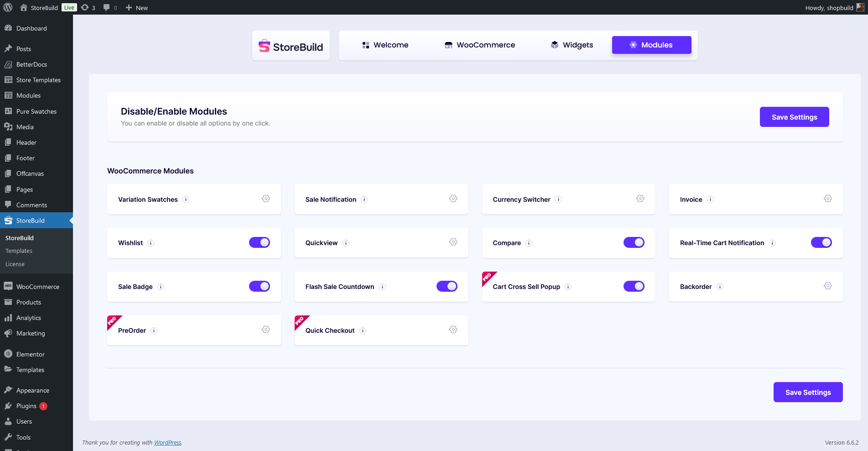The height and width of the screenshot is (451, 868).
Task: Open settings gear for Invoice module
Action: coord(828,199)
